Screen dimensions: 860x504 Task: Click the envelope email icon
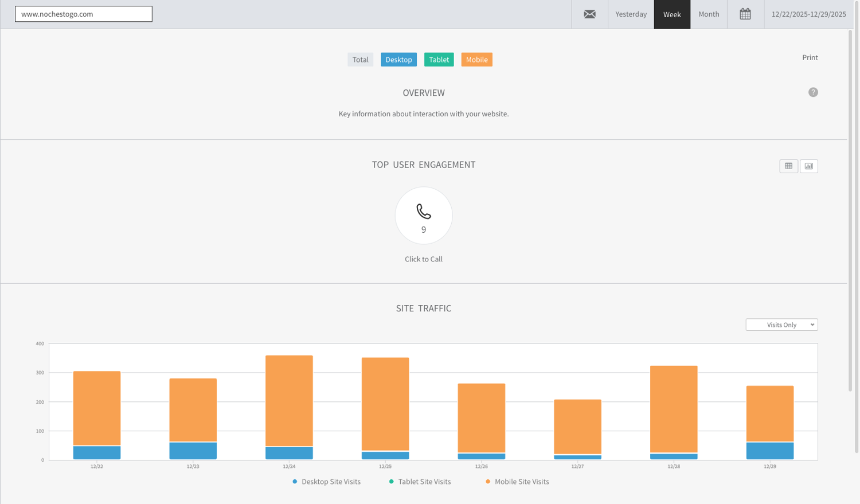point(589,14)
